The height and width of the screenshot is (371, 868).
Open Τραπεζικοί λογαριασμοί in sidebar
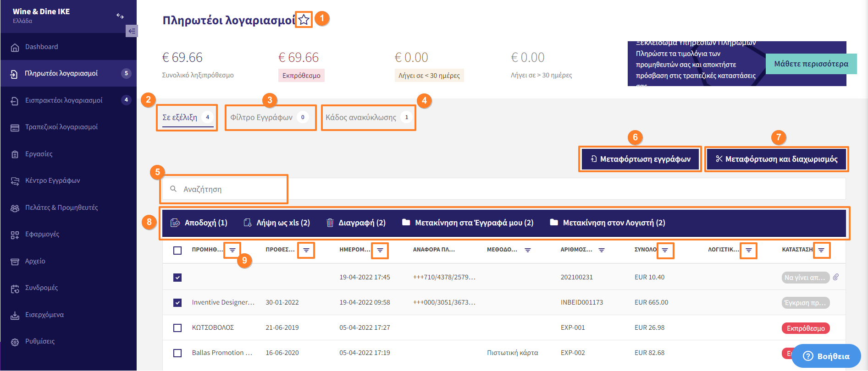[x=68, y=127]
